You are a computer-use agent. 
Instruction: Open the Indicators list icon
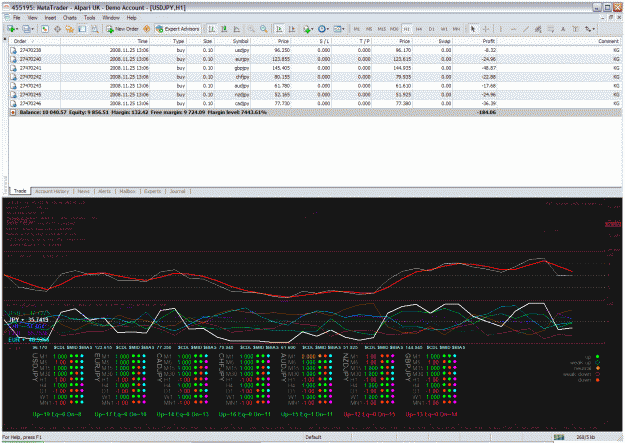pyautogui.click(x=306, y=29)
